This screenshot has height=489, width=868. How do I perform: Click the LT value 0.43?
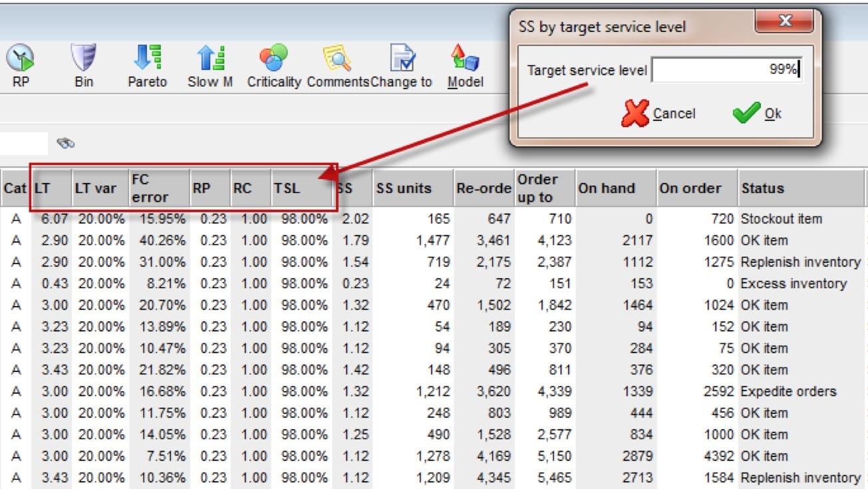tap(55, 283)
